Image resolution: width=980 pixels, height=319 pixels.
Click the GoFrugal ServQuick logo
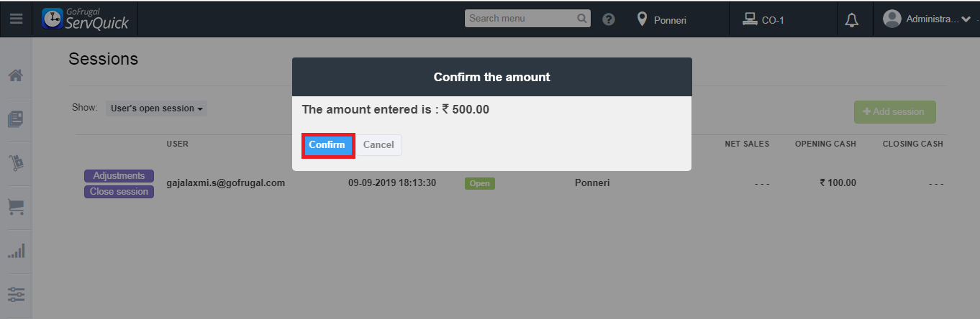pos(86,19)
